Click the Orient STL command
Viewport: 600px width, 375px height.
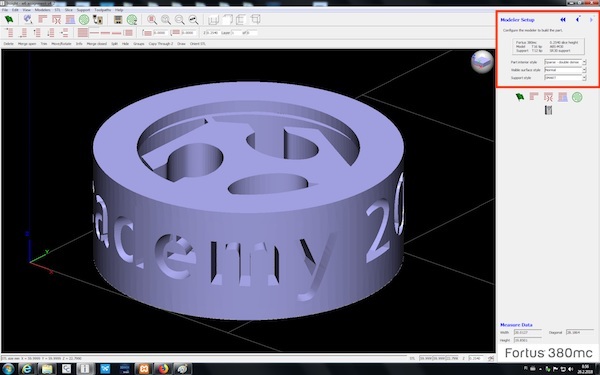click(x=197, y=44)
